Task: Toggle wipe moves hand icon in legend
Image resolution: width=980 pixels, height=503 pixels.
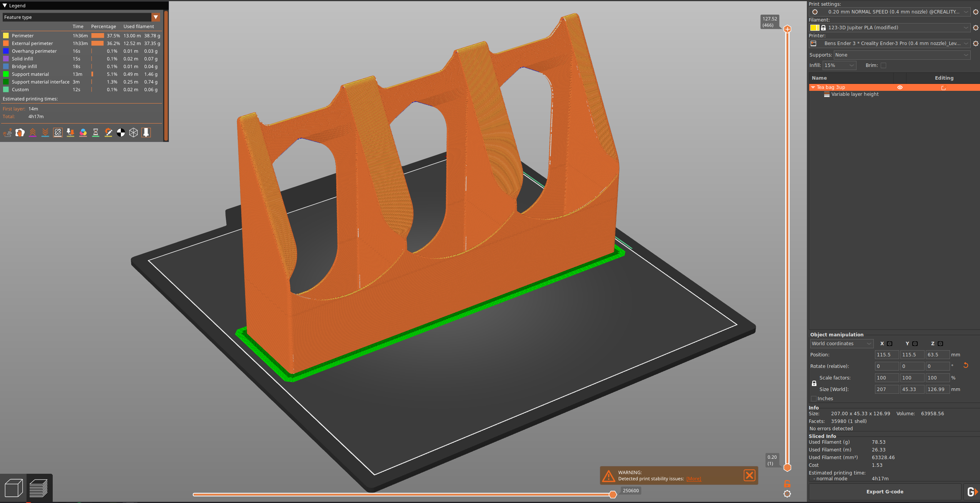Action: (20, 133)
